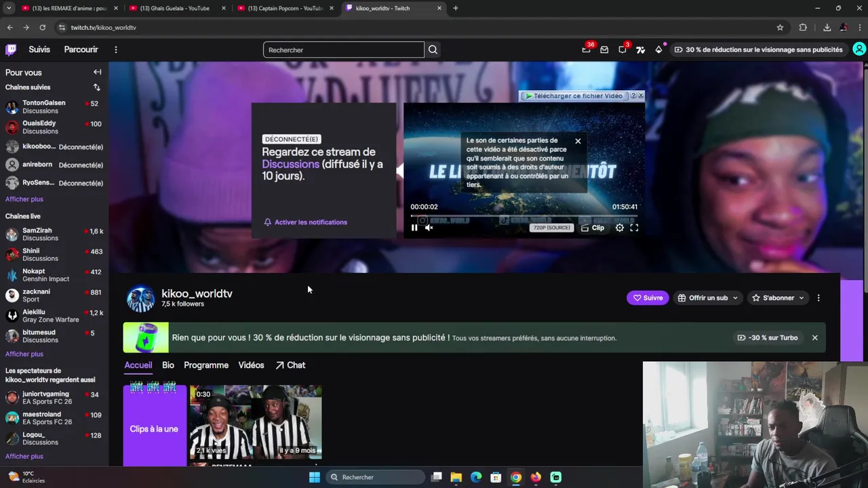Open Chrome from the taskbar
868x488 pixels.
pos(516,477)
